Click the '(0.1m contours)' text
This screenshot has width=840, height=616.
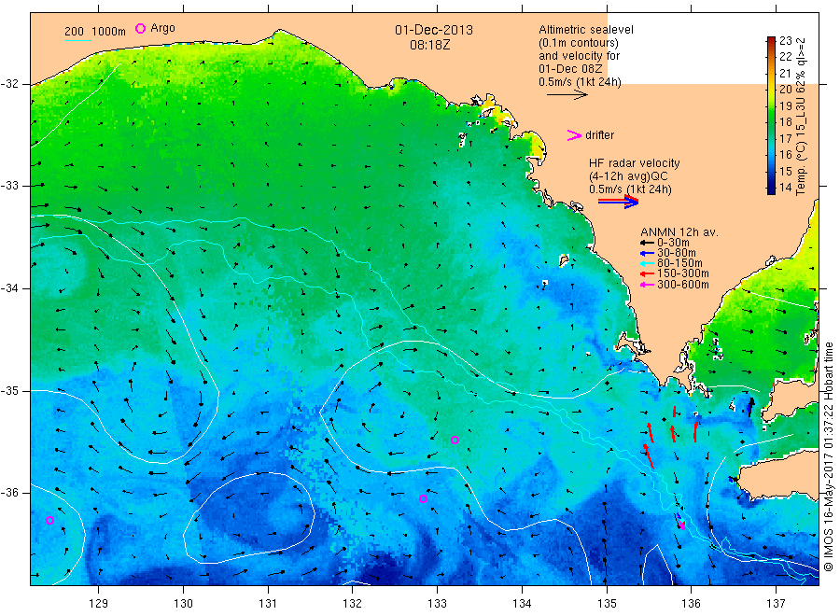pos(579,43)
